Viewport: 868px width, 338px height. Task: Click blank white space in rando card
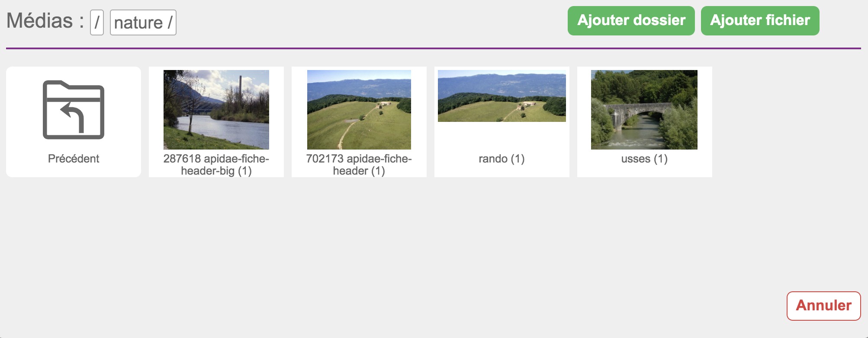point(502,137)
